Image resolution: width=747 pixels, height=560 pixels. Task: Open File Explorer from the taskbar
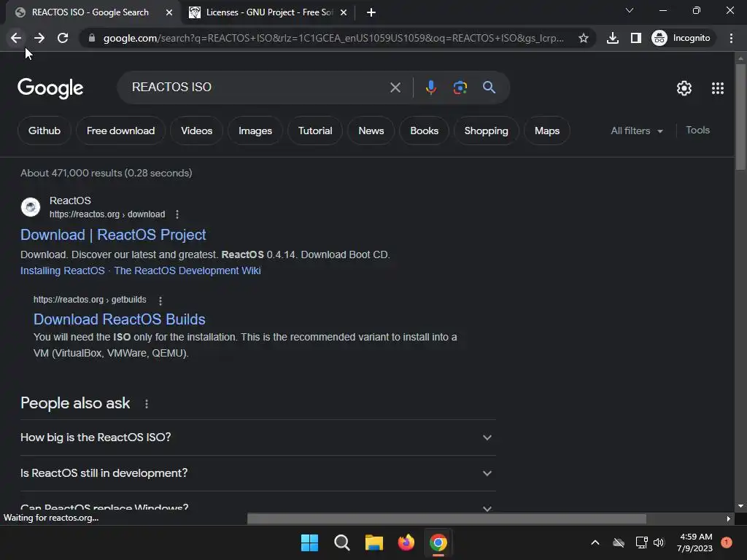(374, 542)
